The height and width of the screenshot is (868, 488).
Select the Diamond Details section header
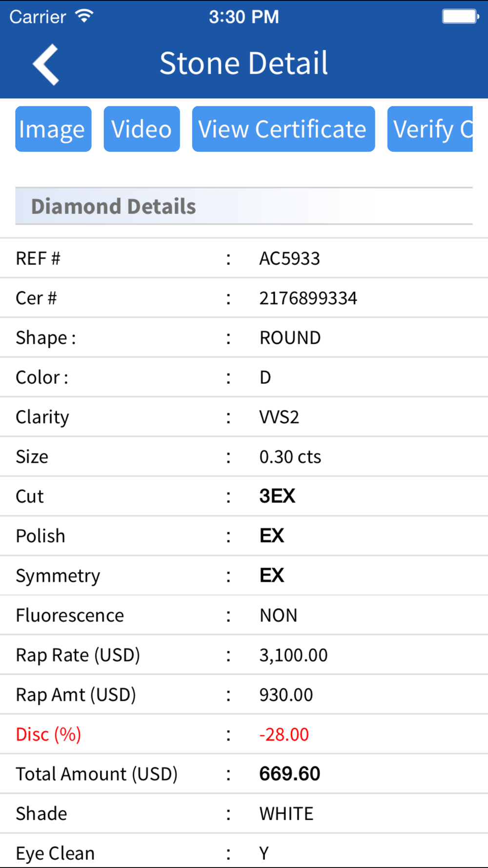(x=244, y=206)
